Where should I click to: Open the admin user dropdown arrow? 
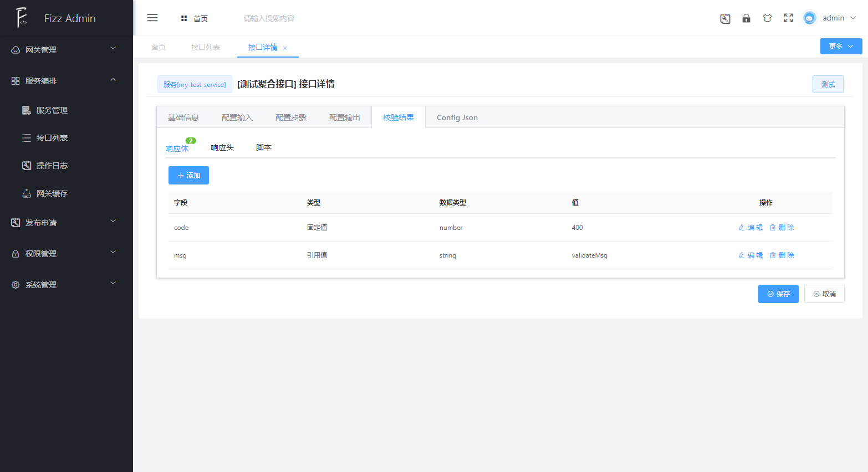(853, 18)
